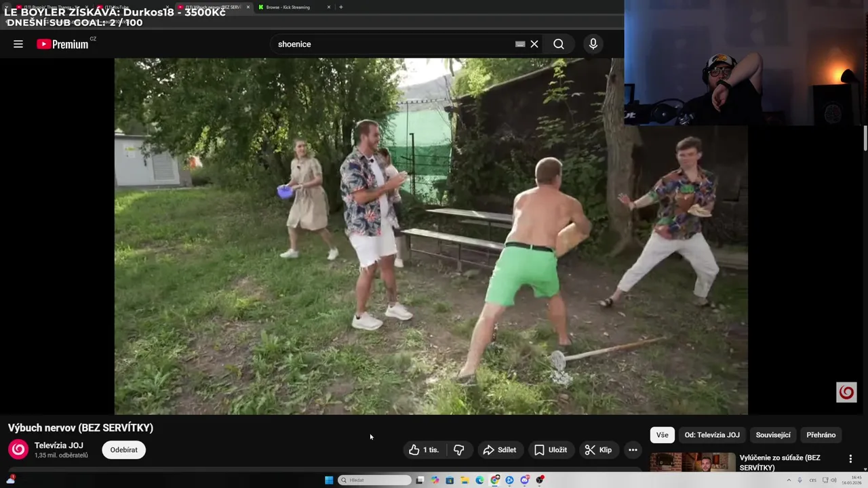This screenshot has width=868, height=488.
Task: Open the volume control in system tray
Action: coord(833,480)
